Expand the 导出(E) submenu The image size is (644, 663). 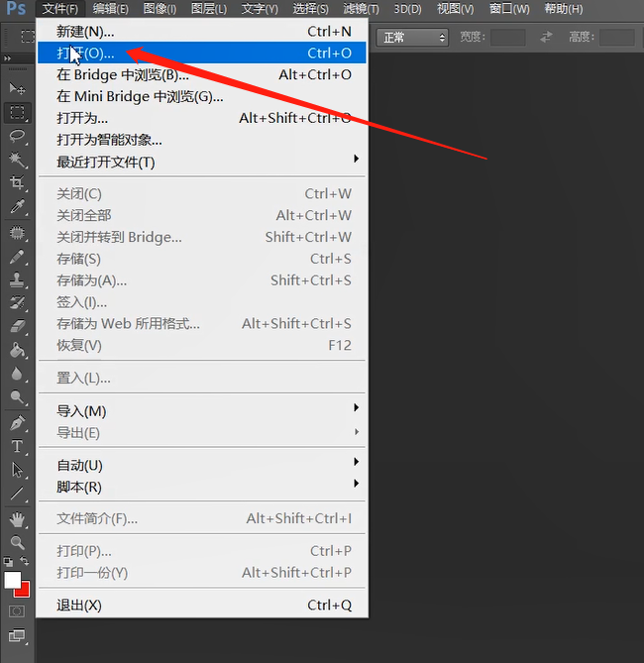(202, 432)
